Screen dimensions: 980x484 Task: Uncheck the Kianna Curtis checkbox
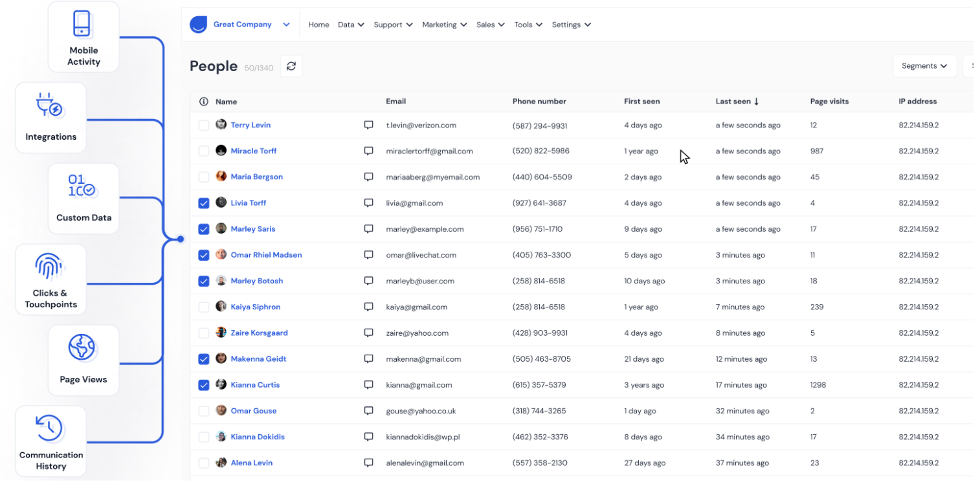click(204, 385)
